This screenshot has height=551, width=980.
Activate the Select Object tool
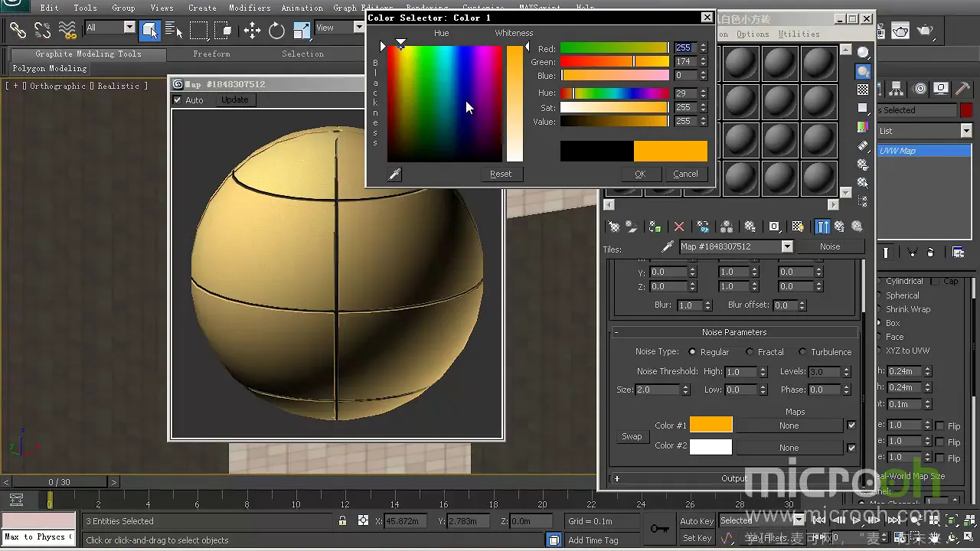coord(149,31)
